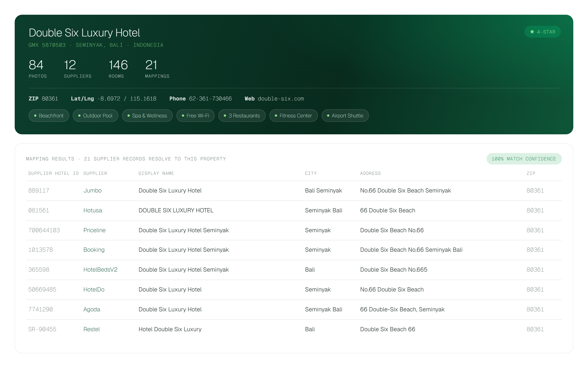Click the 12 SUPPLIERS stat
The height and width of the screenshot is (368, 588).
(78, 69)
